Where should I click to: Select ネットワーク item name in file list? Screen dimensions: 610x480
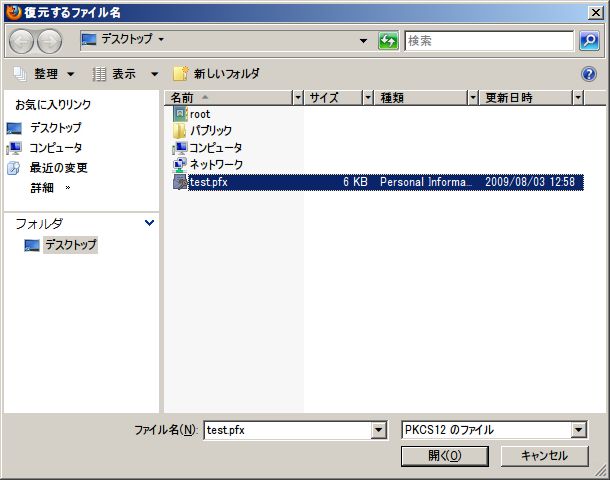216,165
